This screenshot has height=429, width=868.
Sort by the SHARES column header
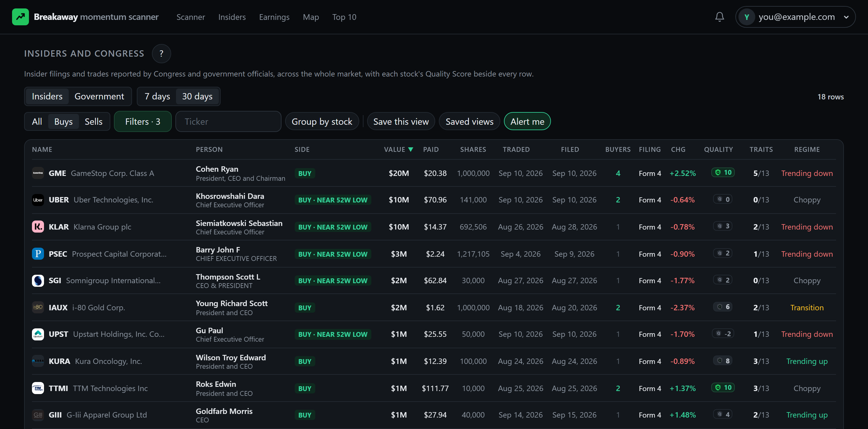point(473,149)
